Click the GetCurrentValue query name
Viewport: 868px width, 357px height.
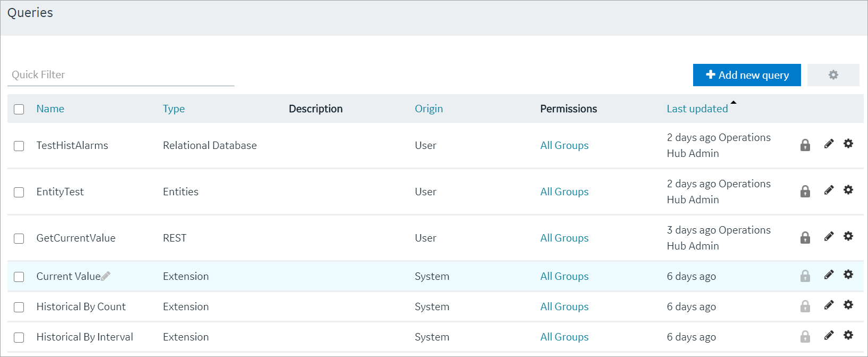pos(76,238)
